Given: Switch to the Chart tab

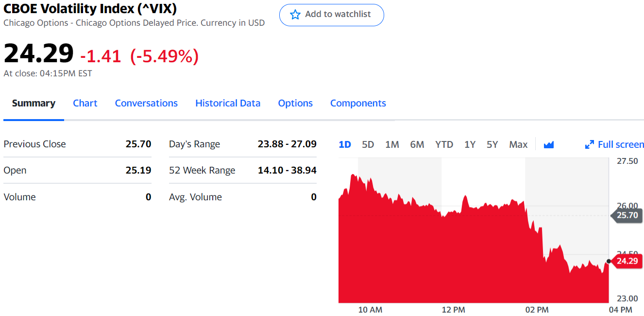Looking at the screenshot, I should coord(85,103).
